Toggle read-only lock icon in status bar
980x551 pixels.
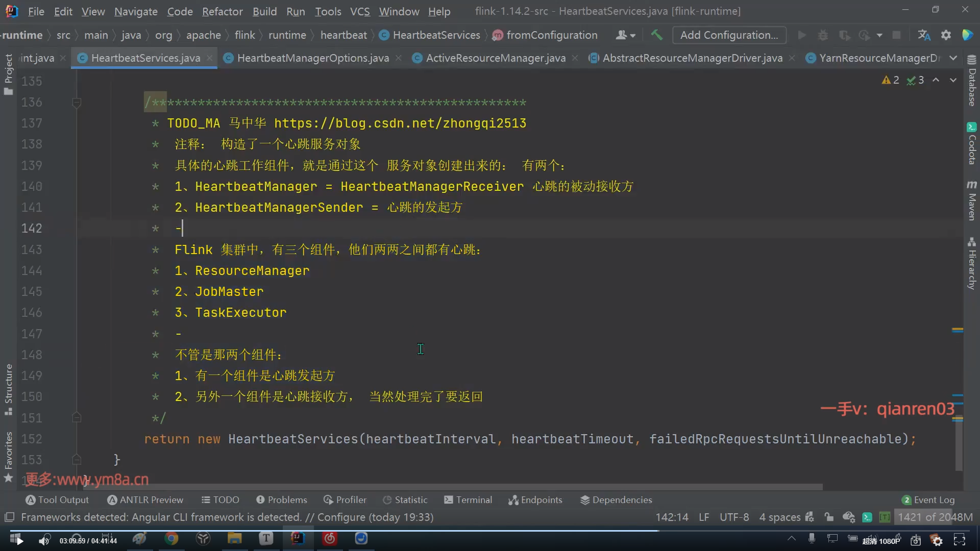point(829,517)
